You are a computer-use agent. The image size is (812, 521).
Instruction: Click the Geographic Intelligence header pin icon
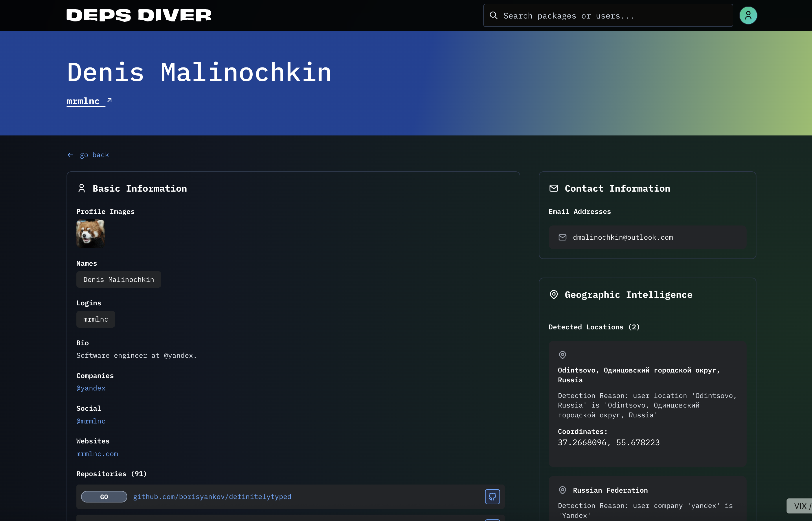[x=554, y=294]
